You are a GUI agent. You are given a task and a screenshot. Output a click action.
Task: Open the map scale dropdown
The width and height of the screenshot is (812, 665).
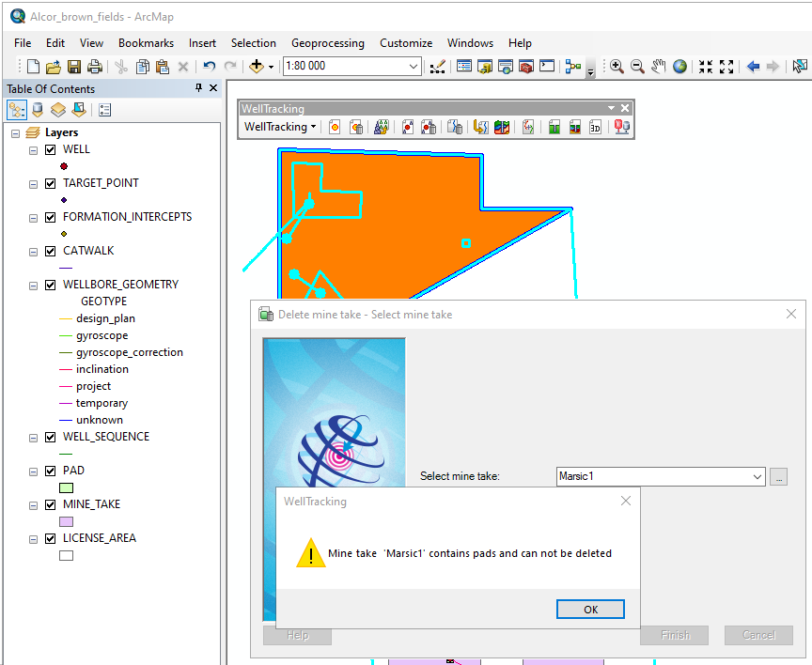point(413,67)
